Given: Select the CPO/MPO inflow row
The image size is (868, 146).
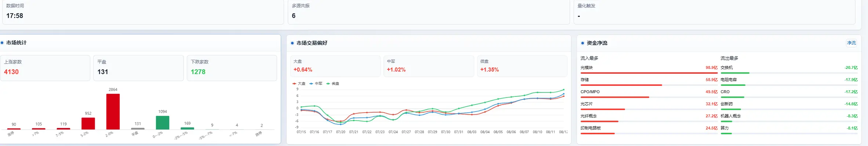Looking at the screenshot, I should 649,94.
